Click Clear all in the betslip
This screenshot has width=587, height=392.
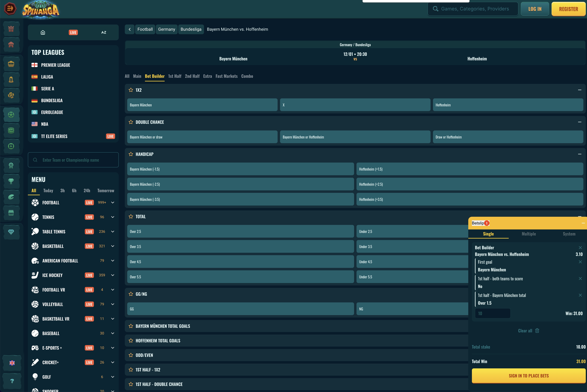[525, 331]
